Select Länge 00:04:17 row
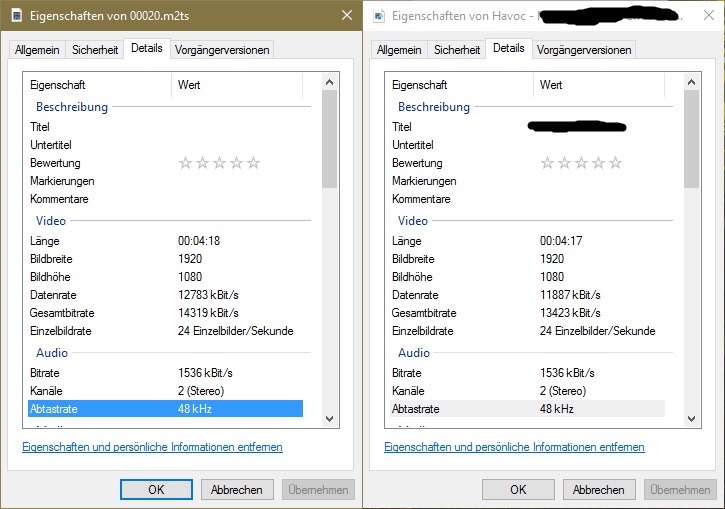Viewport: 725px width, 509px height. point(527,241)
